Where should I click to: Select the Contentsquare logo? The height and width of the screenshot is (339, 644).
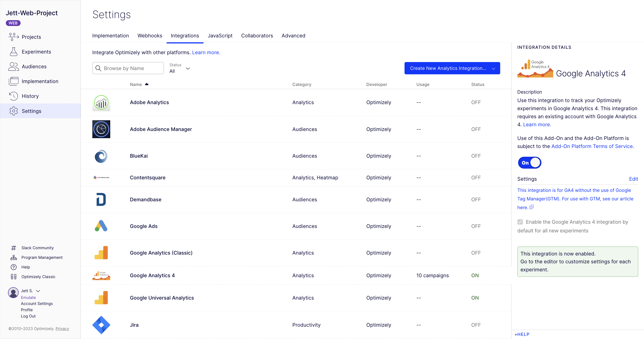pyautogui.click(x=101, y=178)
